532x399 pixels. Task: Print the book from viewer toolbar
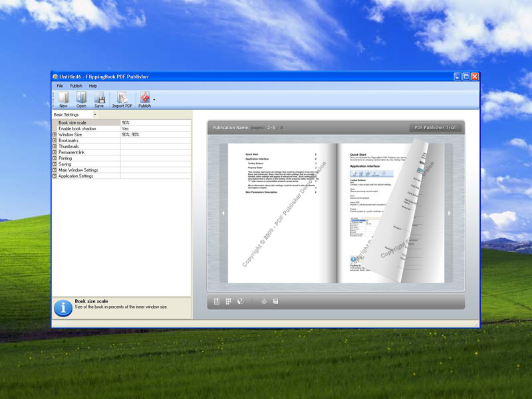(x=264, y=301)
